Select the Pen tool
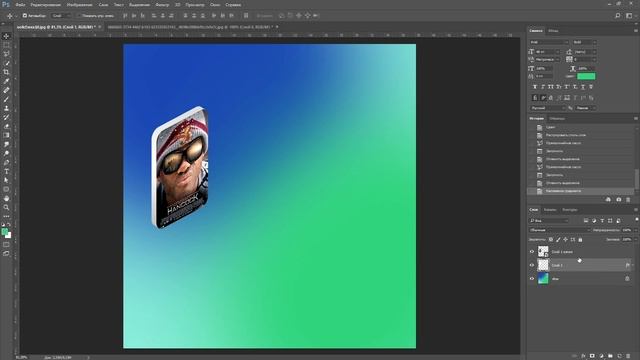 pos(6,162)
